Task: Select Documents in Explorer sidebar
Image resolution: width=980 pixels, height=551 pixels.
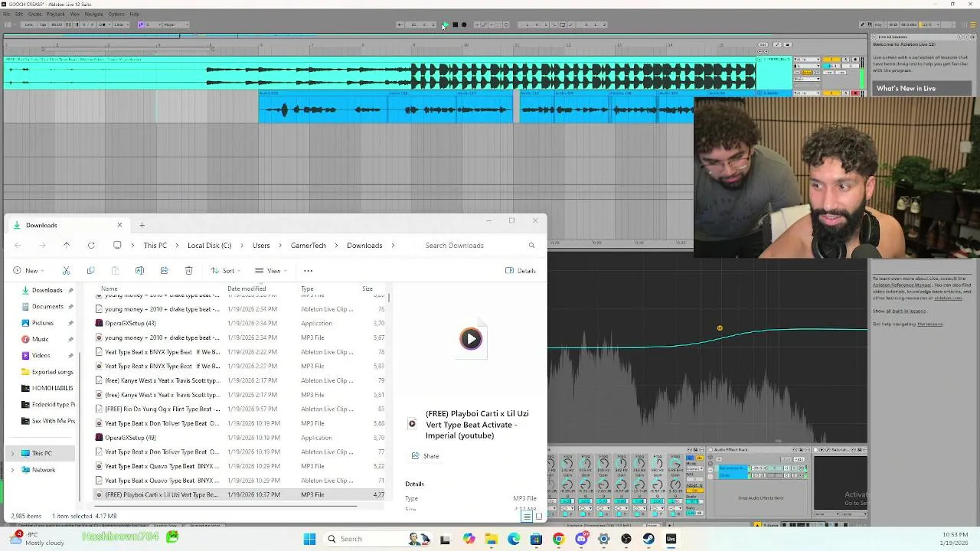Action: pos(47,306)
